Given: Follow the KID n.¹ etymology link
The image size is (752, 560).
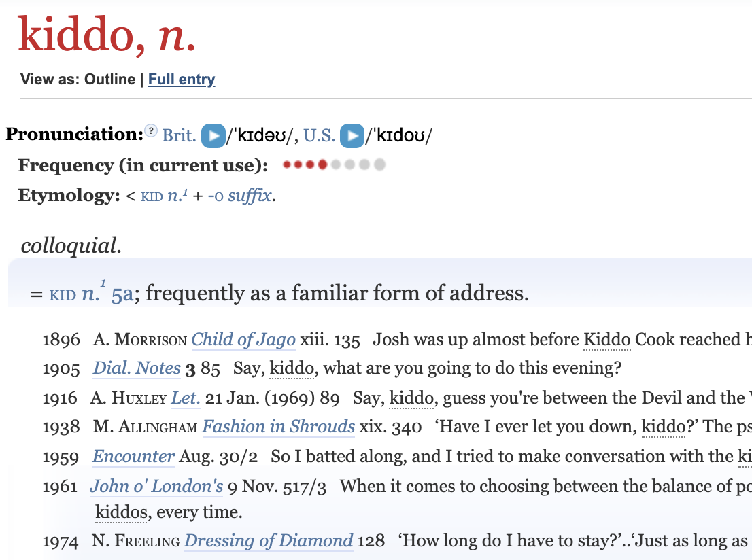Looking at the screenshot, I should (164, 196).
